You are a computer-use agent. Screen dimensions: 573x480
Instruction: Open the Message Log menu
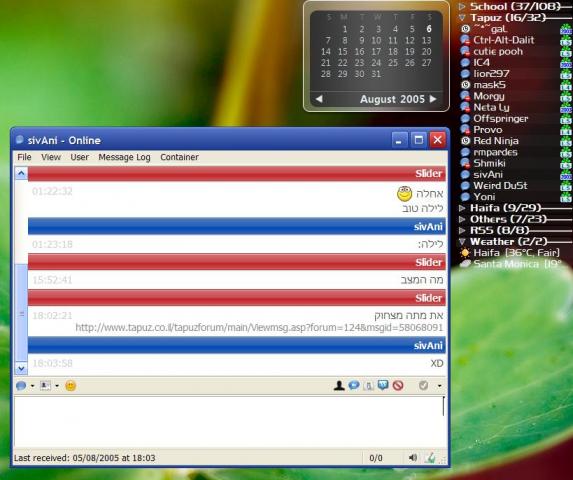(x=124, y=157)
